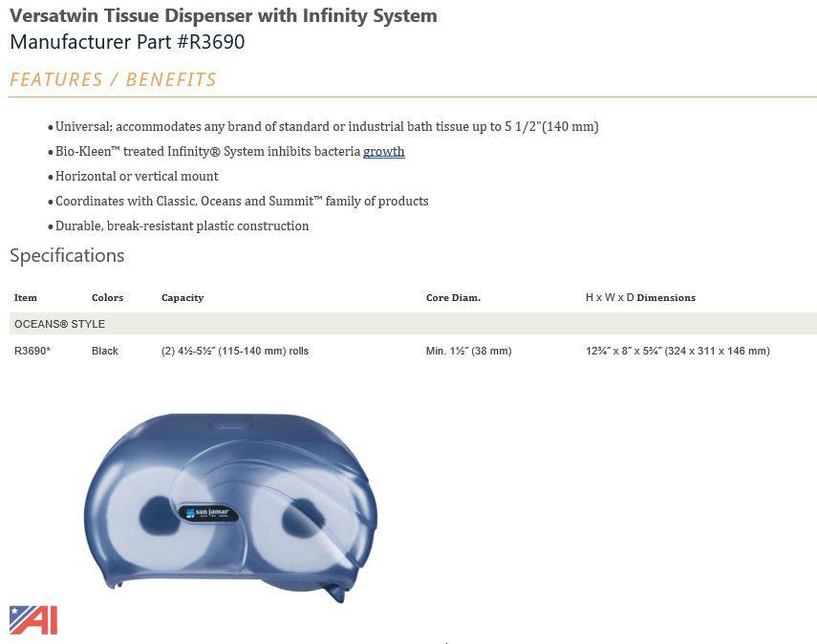
Task: Open the underlined 'growth' link
Action: (383, 152)
